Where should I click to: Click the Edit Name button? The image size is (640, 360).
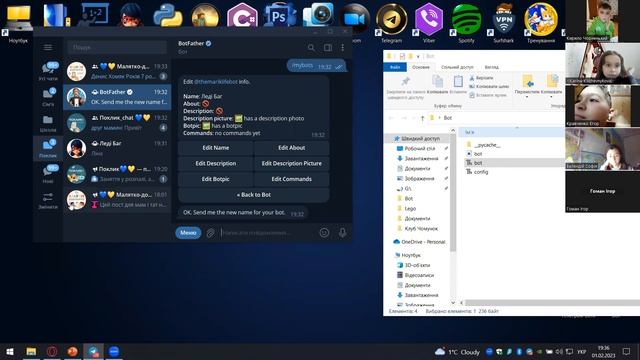pyautogui.click(x=216, y=148)
